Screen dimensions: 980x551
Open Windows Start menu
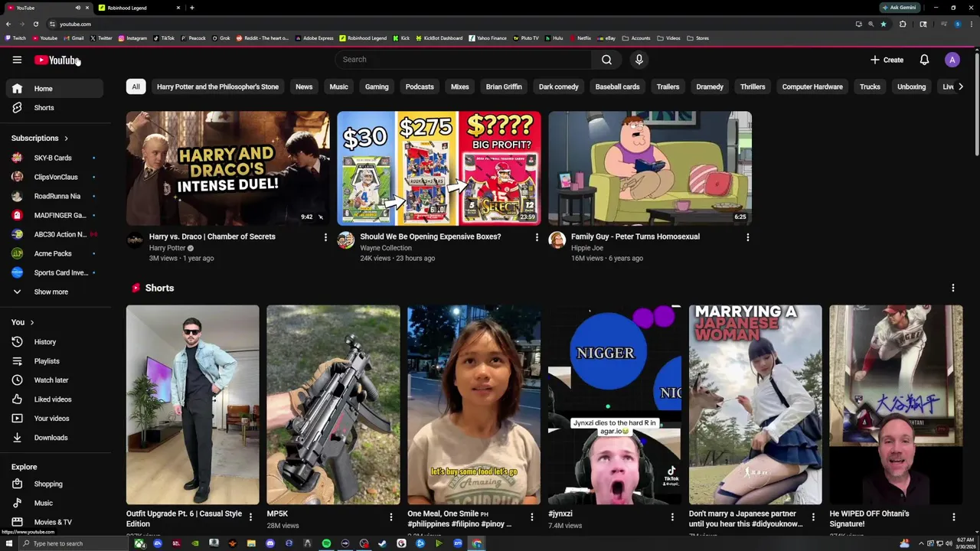click(x=8, y=543)
